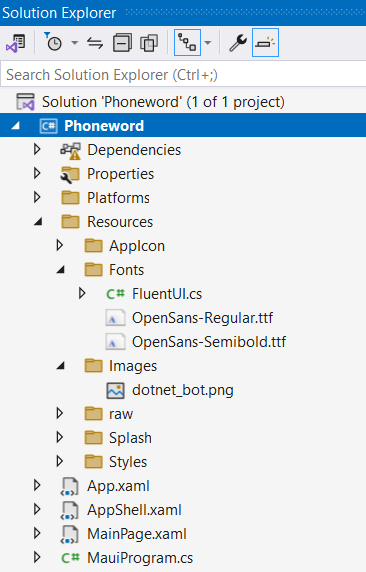Collapse the Fonts folder
The image size is (366, 572).
click(x=61, y=270)
